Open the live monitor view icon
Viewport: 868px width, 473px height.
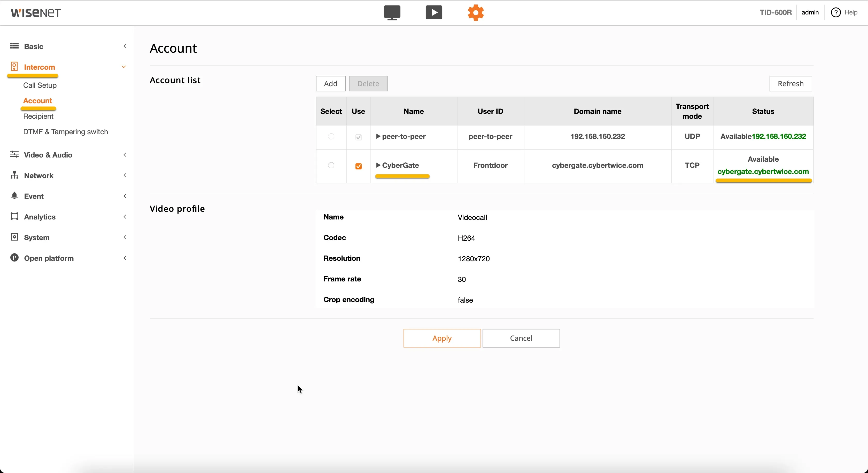(x=392, y=13)
